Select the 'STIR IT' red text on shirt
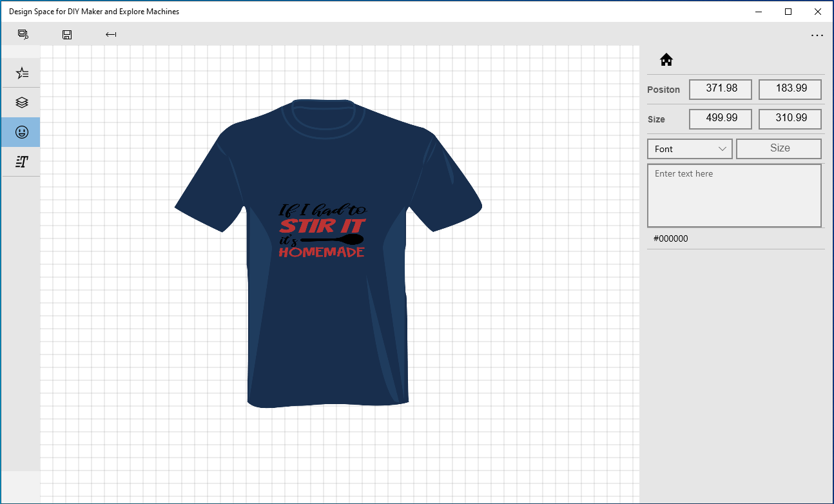Viewport: 834px width, 504px height. (322, 226)
